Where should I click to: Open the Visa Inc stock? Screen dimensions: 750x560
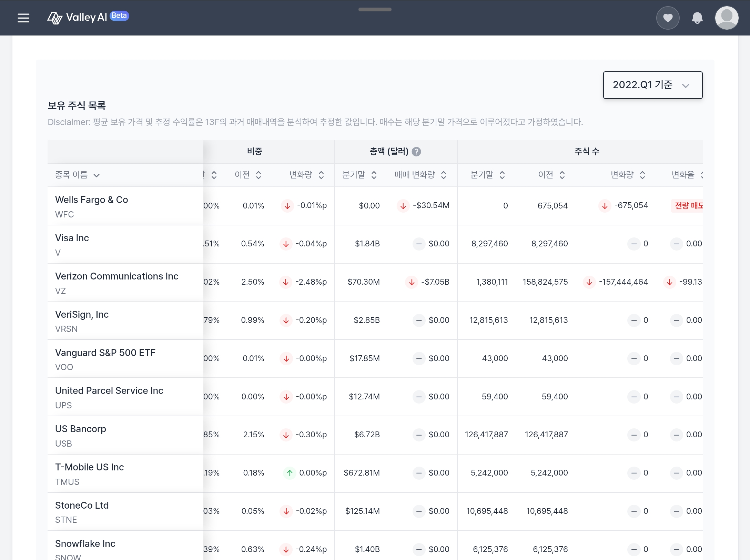coord(72,238)
